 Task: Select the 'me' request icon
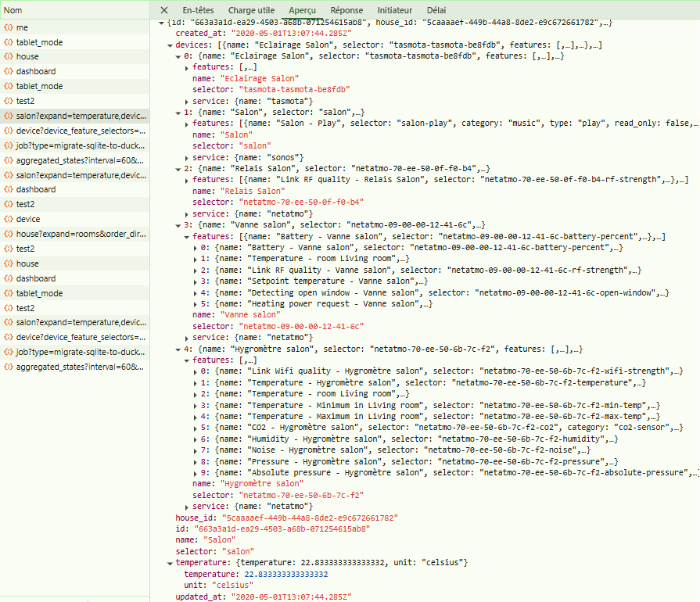tap(9, 27)
